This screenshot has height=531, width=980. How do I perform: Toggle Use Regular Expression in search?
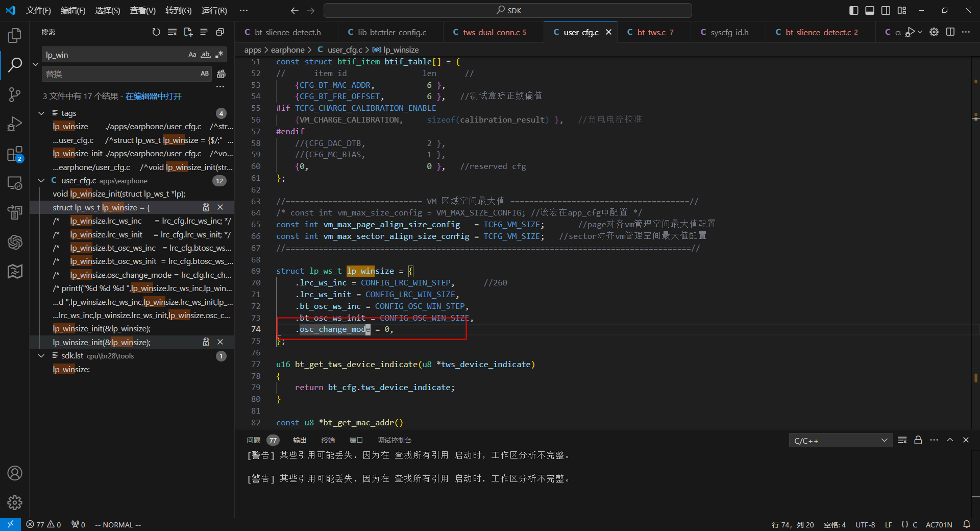[219, 55]
